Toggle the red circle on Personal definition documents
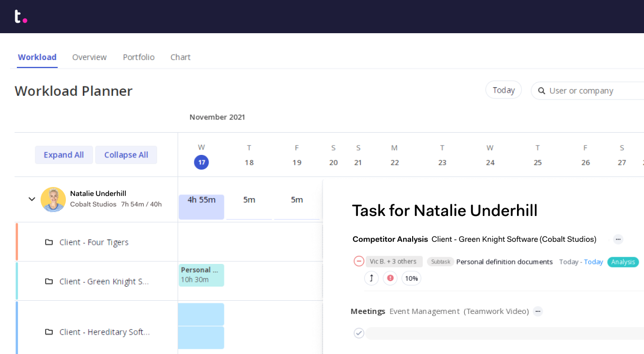 point(359,261)
